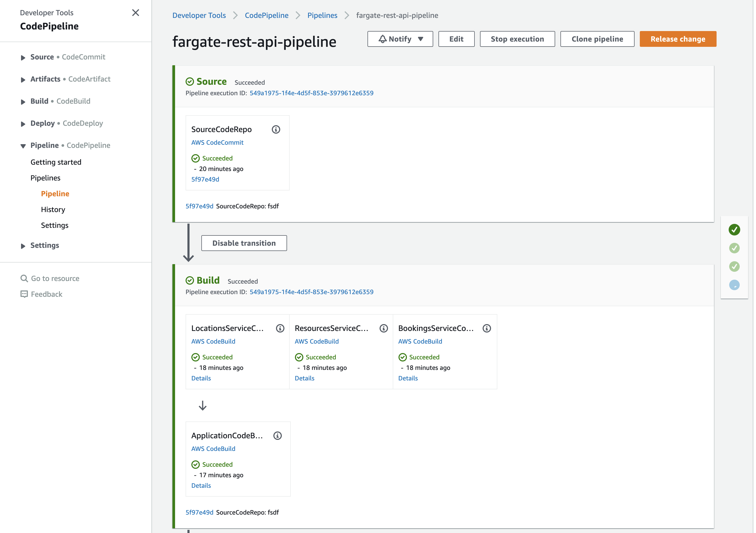Click the Go to resource search icon
This screenshot has width=756, height=533.
(24, 278)
